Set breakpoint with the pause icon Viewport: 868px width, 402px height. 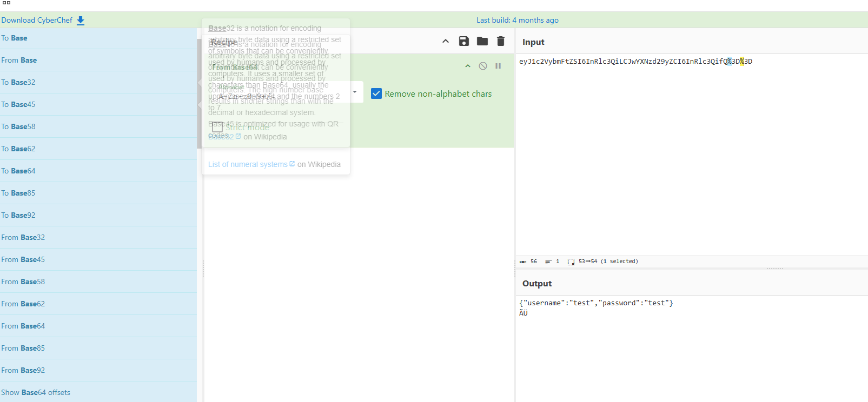tap(498, 66)
